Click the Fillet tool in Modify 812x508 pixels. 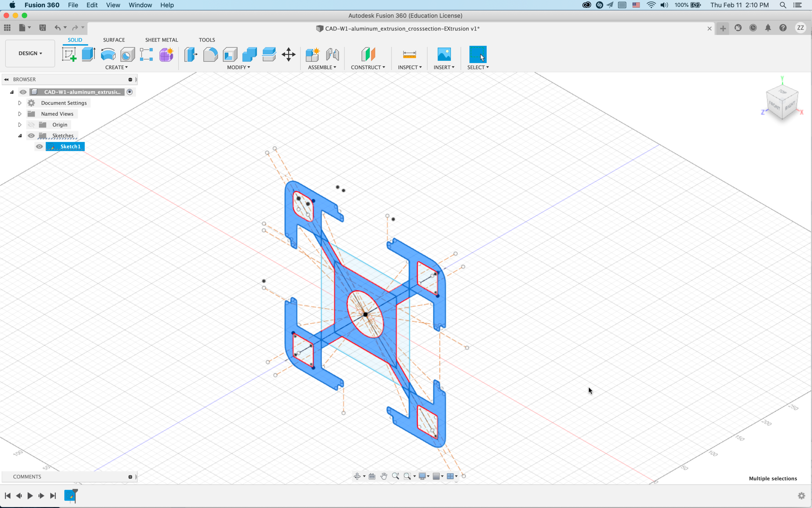coord(210,54)
